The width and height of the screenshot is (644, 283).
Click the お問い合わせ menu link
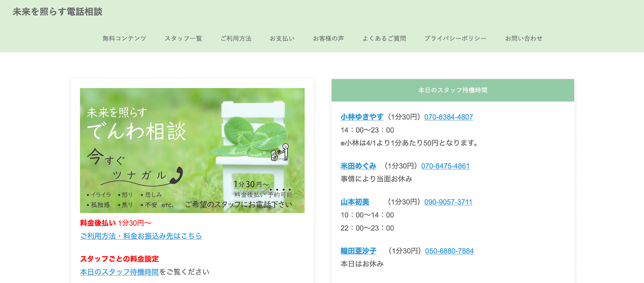524,38
